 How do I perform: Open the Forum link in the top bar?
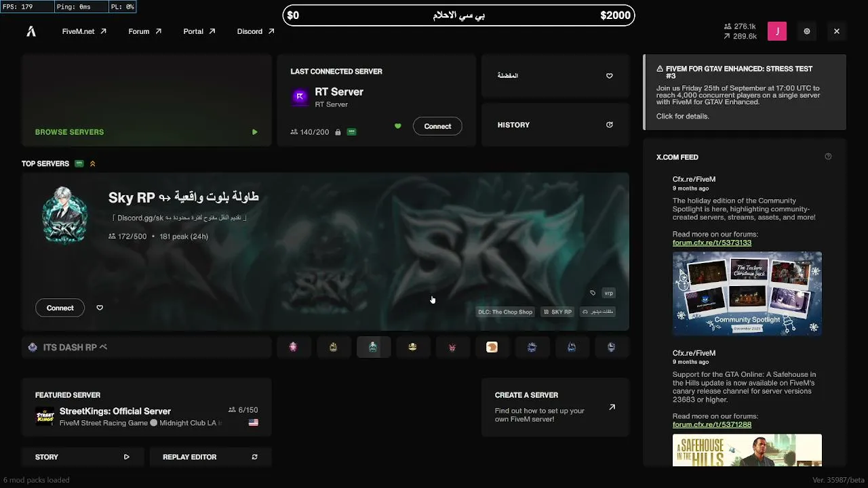(x=145, y=31)
